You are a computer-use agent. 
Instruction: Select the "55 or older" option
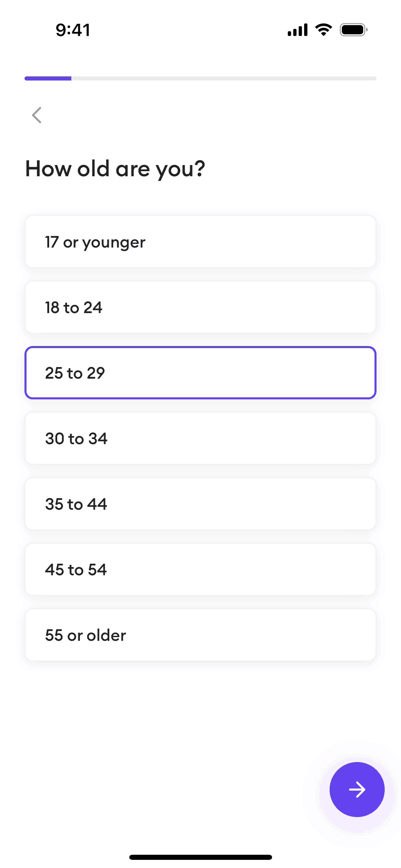(201, 635)
